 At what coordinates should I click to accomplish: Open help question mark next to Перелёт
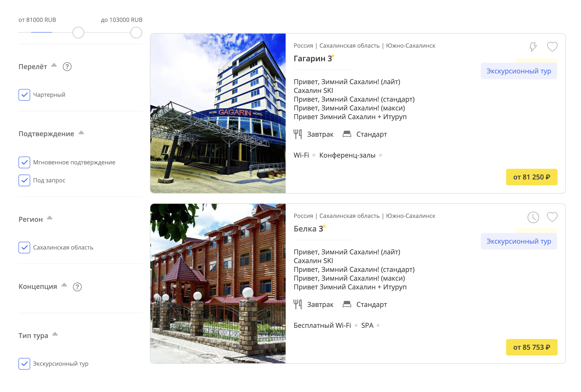coord(67,67)
